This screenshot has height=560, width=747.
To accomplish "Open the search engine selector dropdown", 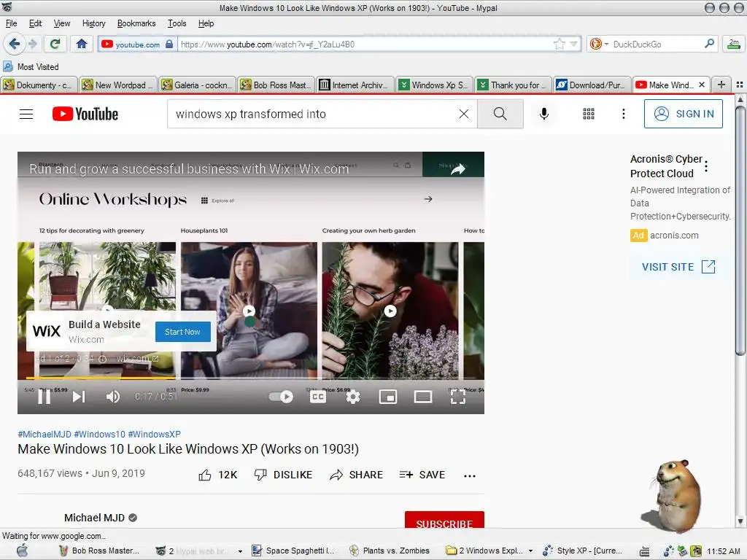I will pos(599,44).
